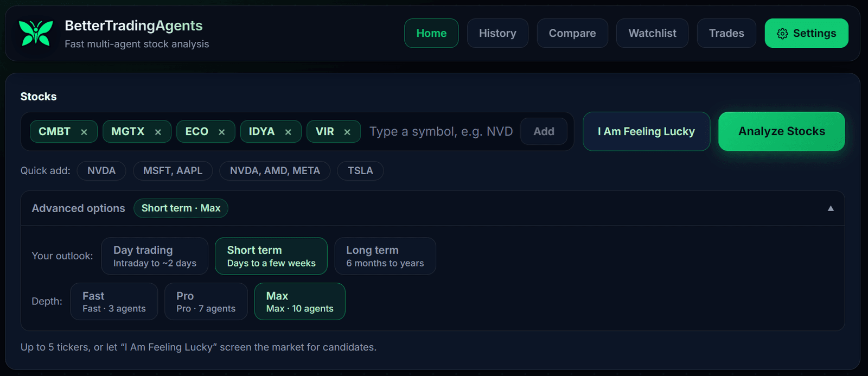Remove the ECO ticker chip
The image size is (868, 376).
[x=222, y=132]
